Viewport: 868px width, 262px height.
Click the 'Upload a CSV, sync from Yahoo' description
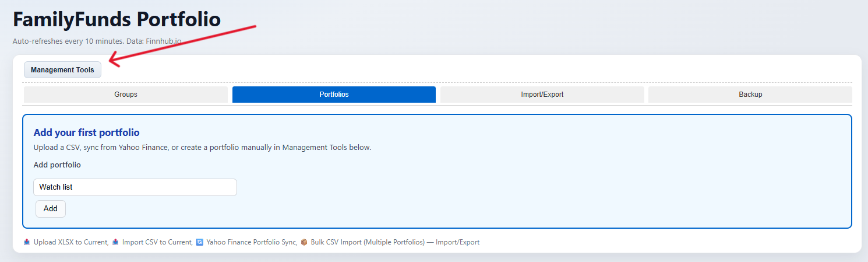pyautogui.click(x=202, y=148)
